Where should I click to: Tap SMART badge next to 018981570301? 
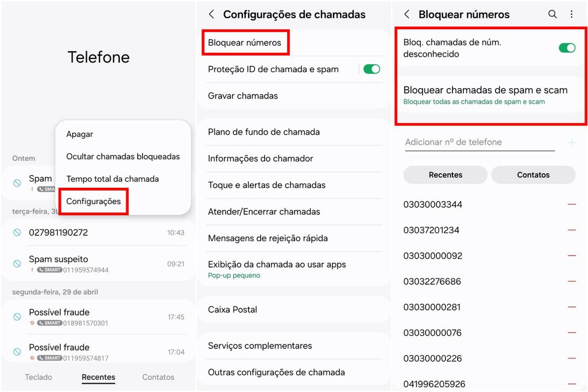tap(49, 323)
